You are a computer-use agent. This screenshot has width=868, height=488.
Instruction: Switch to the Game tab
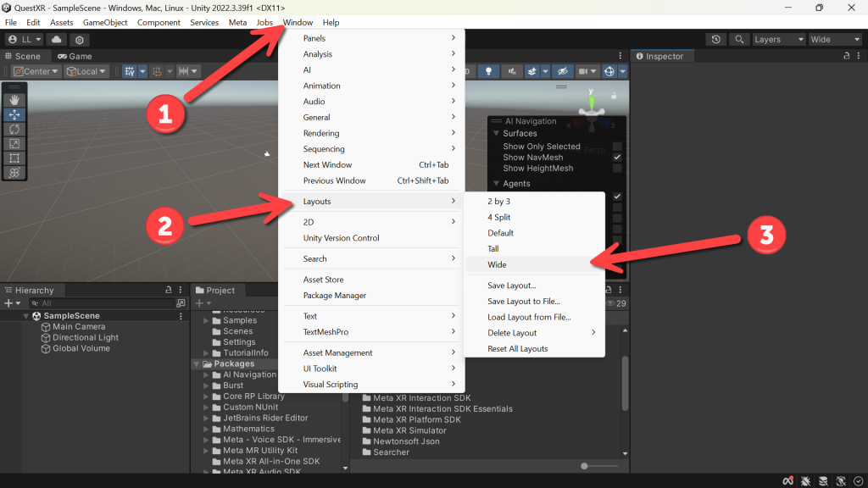75,56
